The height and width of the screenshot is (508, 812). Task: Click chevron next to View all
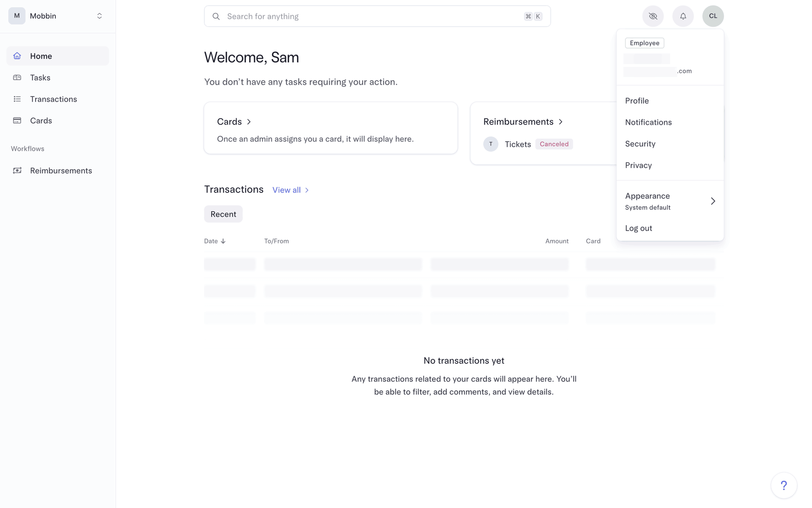click(x=307, y=190)
